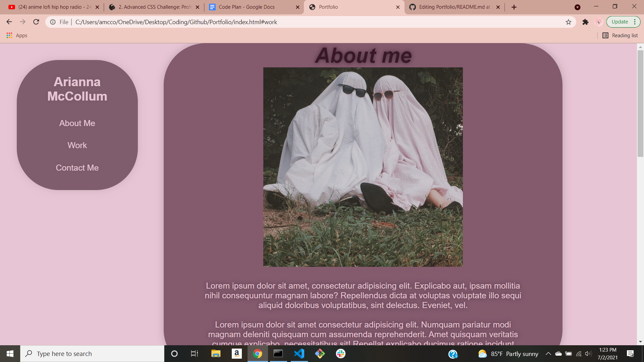
Task: Open the Reading list
Action: 620,36
